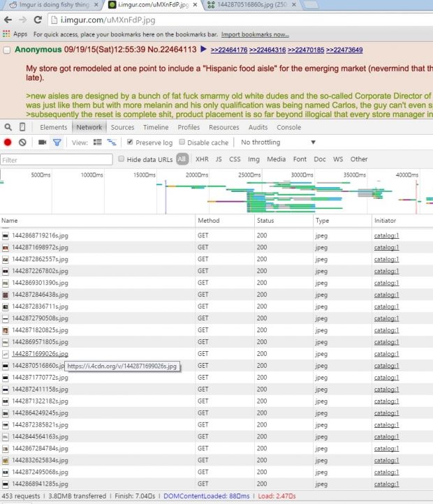This screenshot has width=433, height=504.
Task: Filter requests by Other
Action: (359, 159)
